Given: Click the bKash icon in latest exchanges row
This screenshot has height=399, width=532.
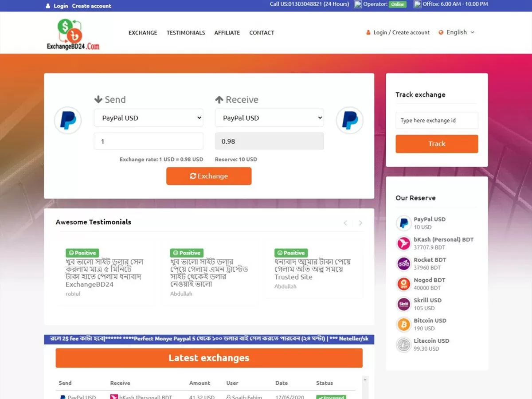Looking at the screenshot, I should (114, 397).
